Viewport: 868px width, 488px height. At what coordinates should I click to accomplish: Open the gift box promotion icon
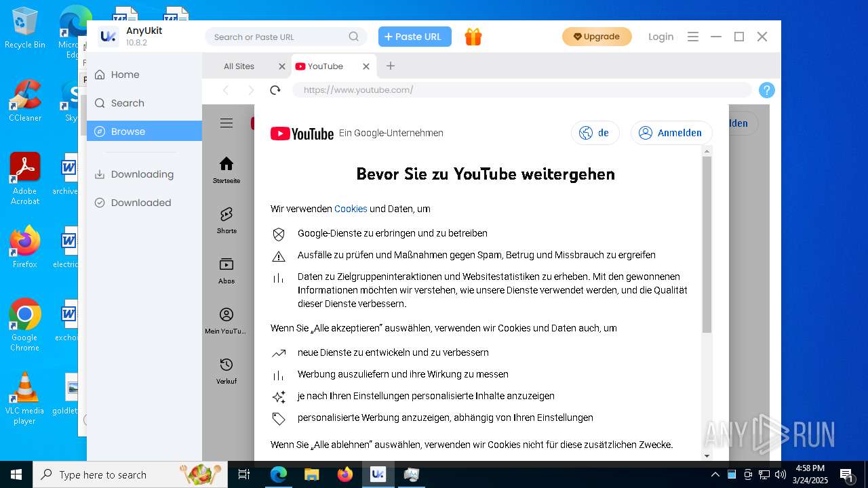tap(473, 37)
